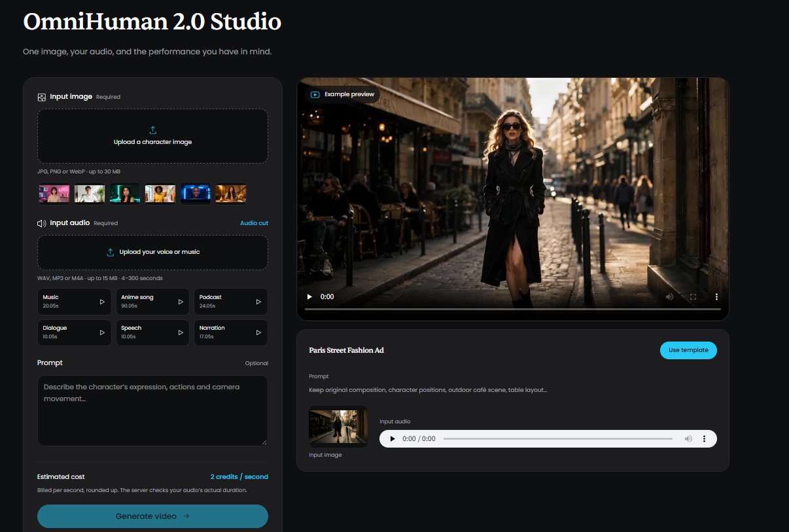The width and height of the screenshot is (789, 532).
Task: Select the pink studio woman sample image
Action: pyautogui.click(x=54, y=194)
